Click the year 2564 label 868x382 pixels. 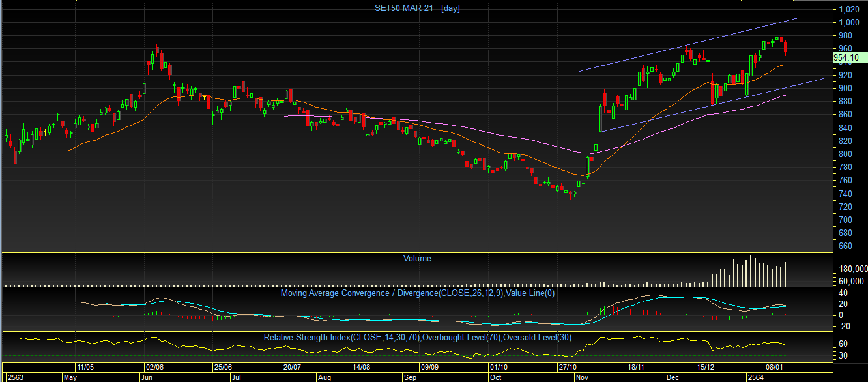pos(755,377)
